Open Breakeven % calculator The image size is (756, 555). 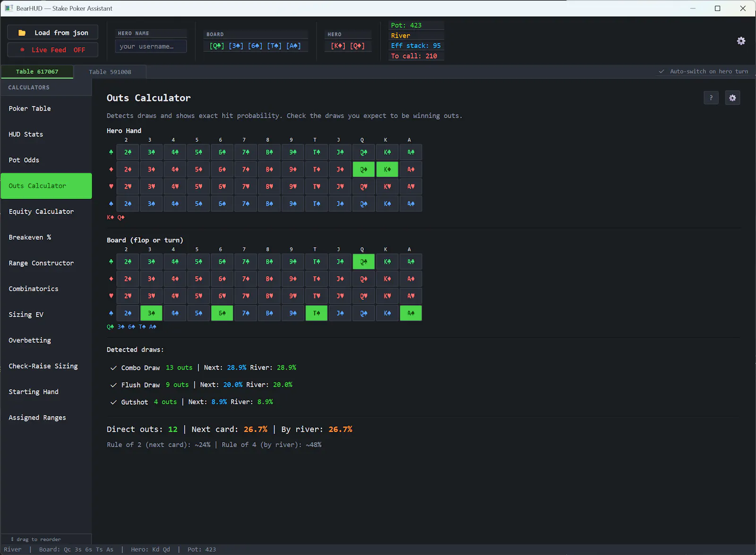click(x=46, y=237)
